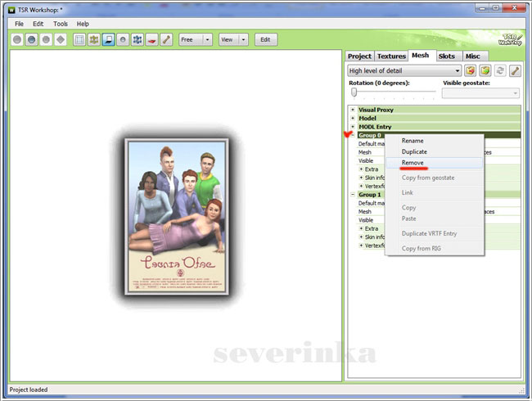Expand the MODL Entry tree node
532x401 pixels.
[353, 126]
